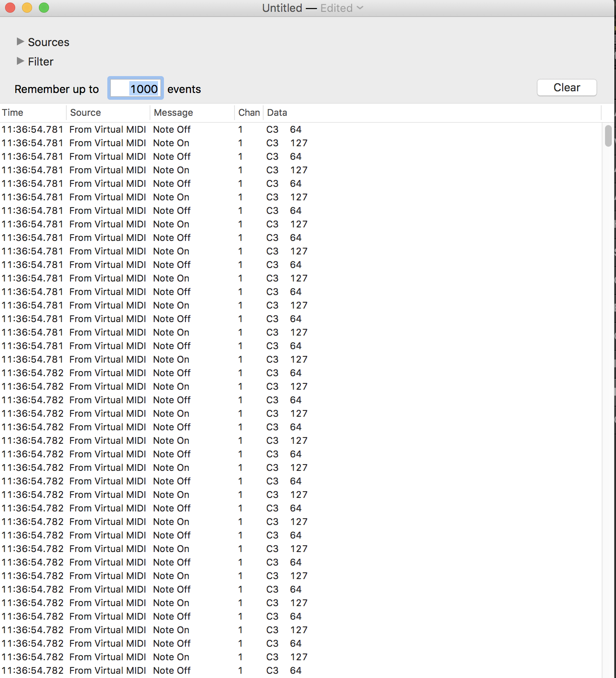Image resolution: width=616 pixels, height=678 pixels.
Task: Click the events count field showing 1000
Action: tap(136, 89)
